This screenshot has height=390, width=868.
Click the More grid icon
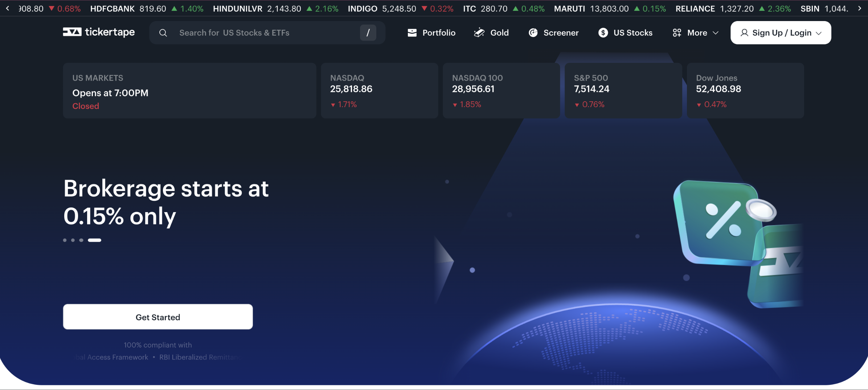coord(677,33)
